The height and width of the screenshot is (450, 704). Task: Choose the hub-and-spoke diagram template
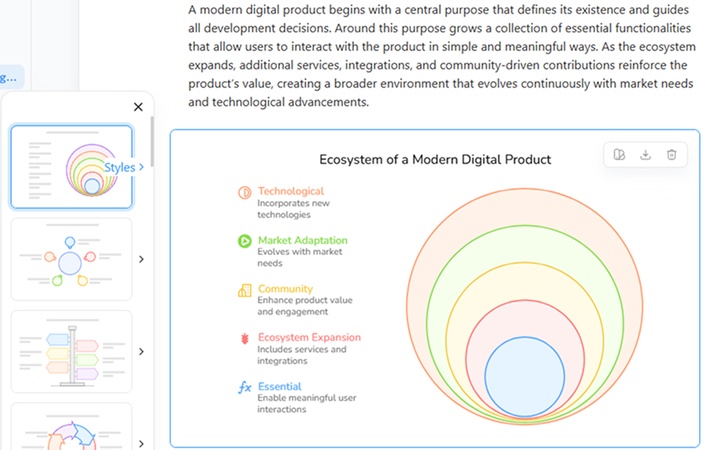[70, 260]
